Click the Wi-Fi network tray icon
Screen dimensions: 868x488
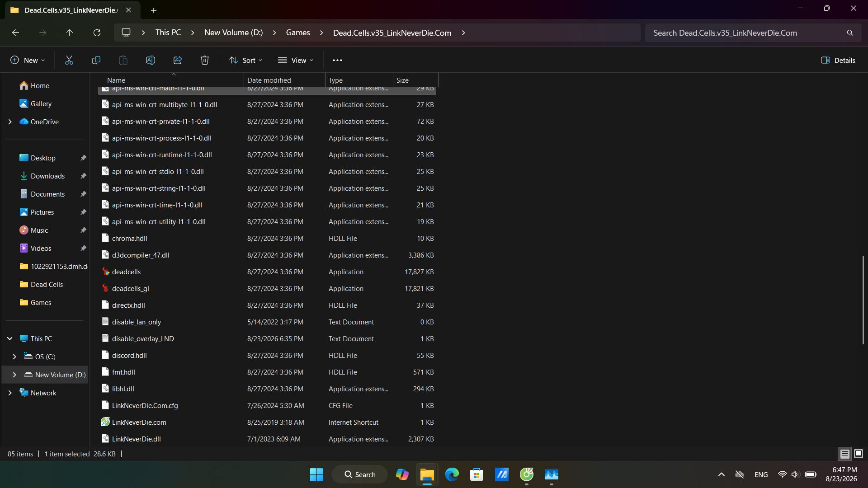point(782,474)
